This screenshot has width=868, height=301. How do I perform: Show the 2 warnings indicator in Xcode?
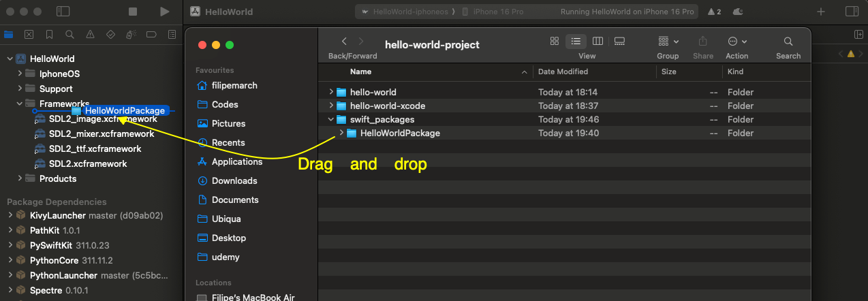pyautogui.click(x=715, y=12)
